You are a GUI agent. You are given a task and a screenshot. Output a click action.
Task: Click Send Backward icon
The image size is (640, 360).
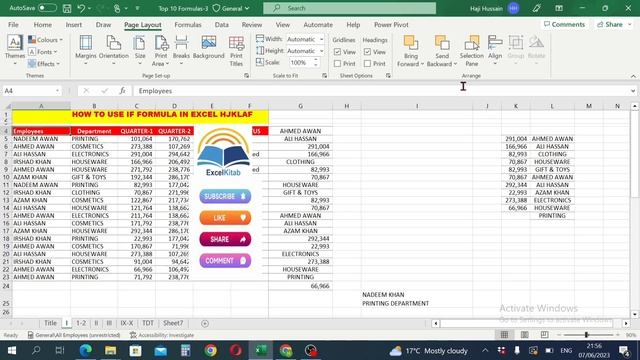[442, 43]
